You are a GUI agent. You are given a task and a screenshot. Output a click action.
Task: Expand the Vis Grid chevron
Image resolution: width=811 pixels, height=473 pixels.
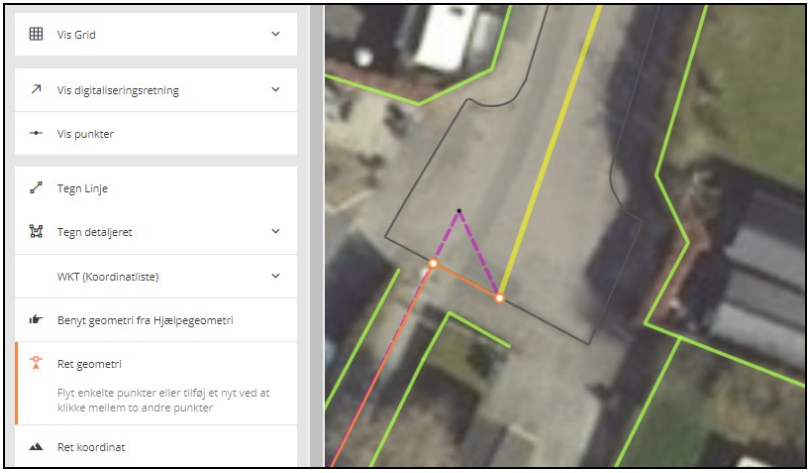(x=276, y=34)
